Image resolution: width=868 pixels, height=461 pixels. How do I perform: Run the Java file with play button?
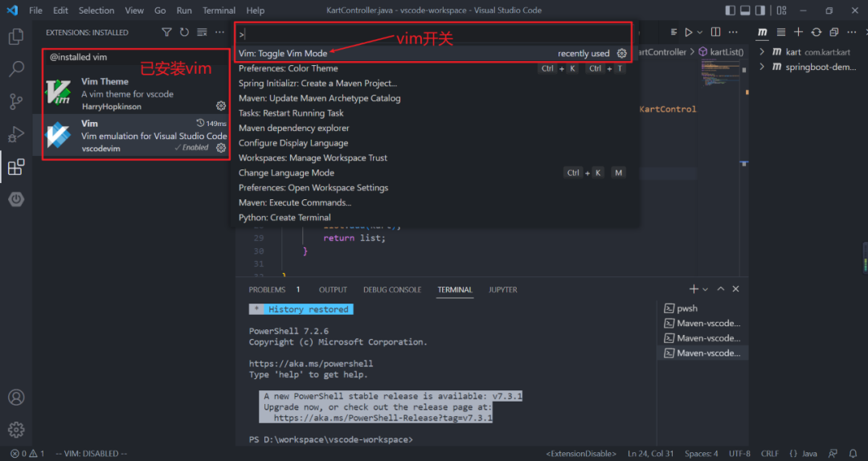(x=688, y=32)
